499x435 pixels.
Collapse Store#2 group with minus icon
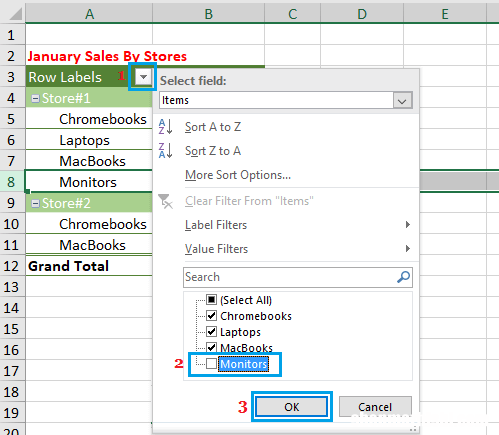tap(35, 203)
